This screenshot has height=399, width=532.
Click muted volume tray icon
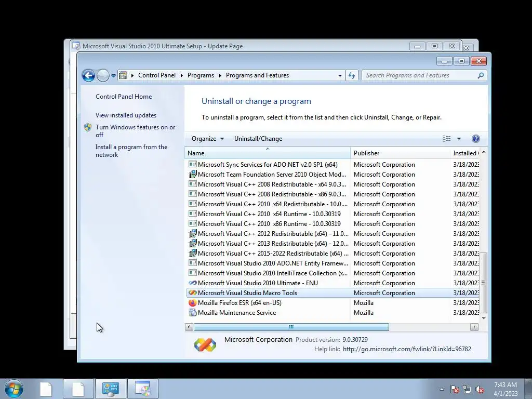click(480, 389)
